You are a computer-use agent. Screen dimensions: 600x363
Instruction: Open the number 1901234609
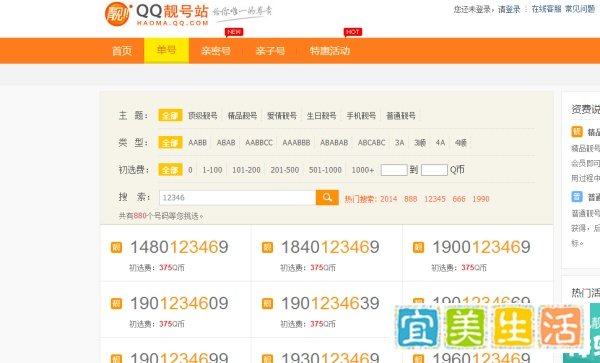pyautogui.click(x=179, y=303)
